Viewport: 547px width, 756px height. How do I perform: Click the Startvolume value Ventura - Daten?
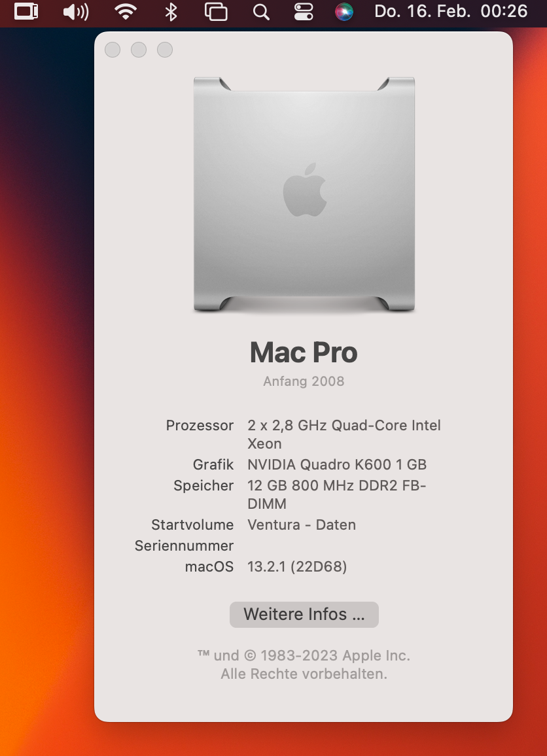coord(302,524)
